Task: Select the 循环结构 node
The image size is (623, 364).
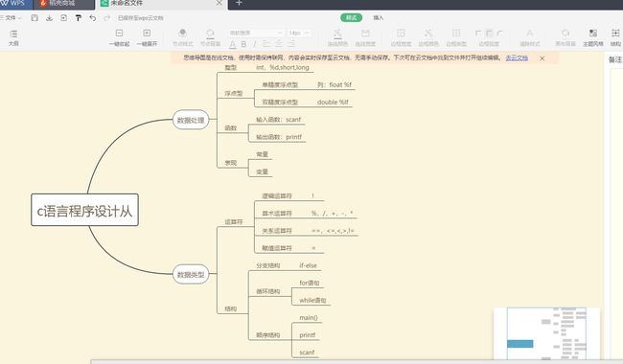Action: [268, 291]
